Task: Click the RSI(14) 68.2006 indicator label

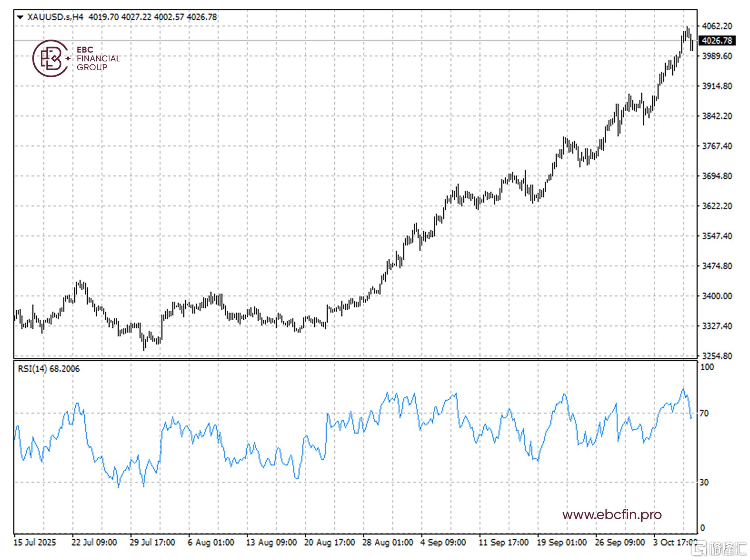Action: tap(48, 369)
